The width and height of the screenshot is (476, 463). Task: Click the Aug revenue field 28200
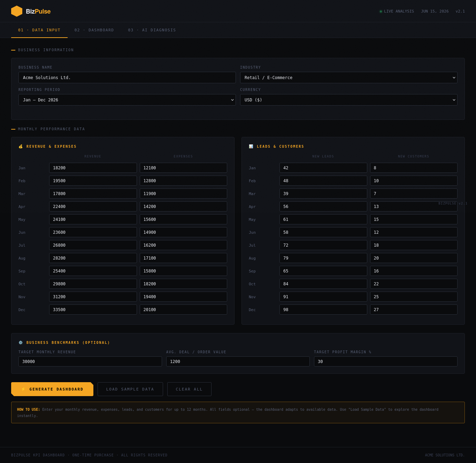click(93, 258)
